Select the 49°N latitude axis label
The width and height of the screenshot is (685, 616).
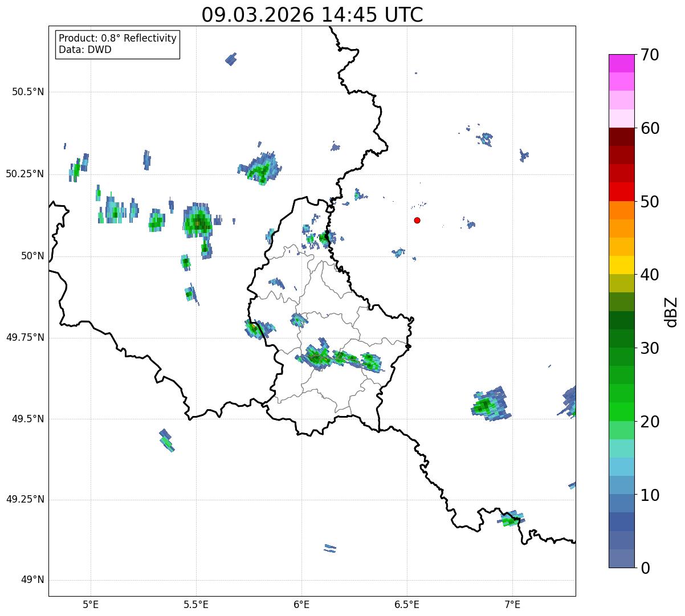32,580
